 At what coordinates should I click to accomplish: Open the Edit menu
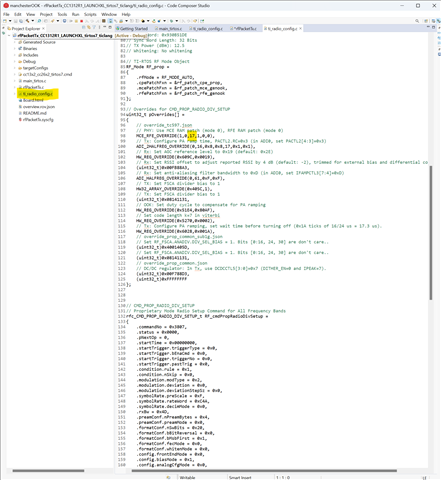(18, 14)
